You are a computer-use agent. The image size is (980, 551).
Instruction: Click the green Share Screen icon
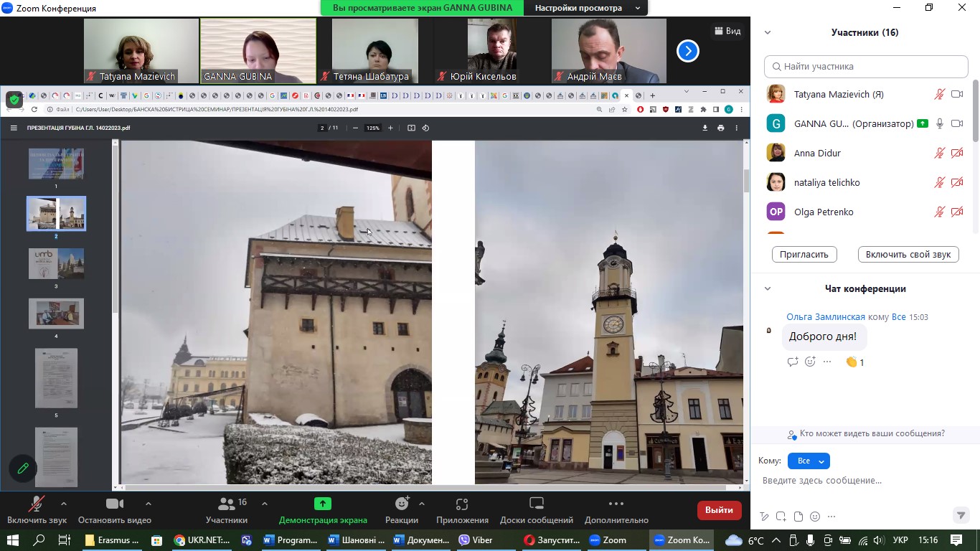tap(323, 504)
